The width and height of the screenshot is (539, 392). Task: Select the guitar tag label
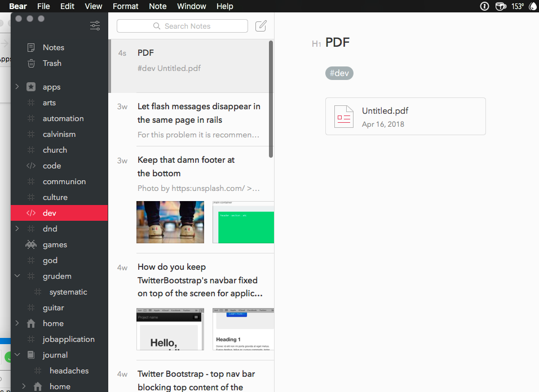54,308
